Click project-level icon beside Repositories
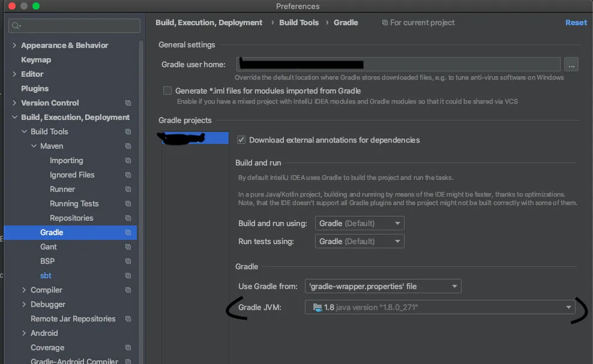The width and height of the screenshot is (593, 364). (128, 218)
